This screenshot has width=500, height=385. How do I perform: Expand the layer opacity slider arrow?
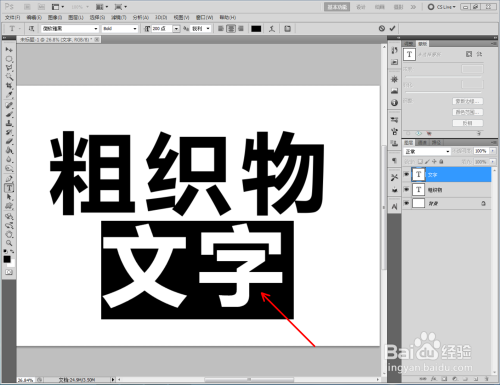click(x=492, y=151)
